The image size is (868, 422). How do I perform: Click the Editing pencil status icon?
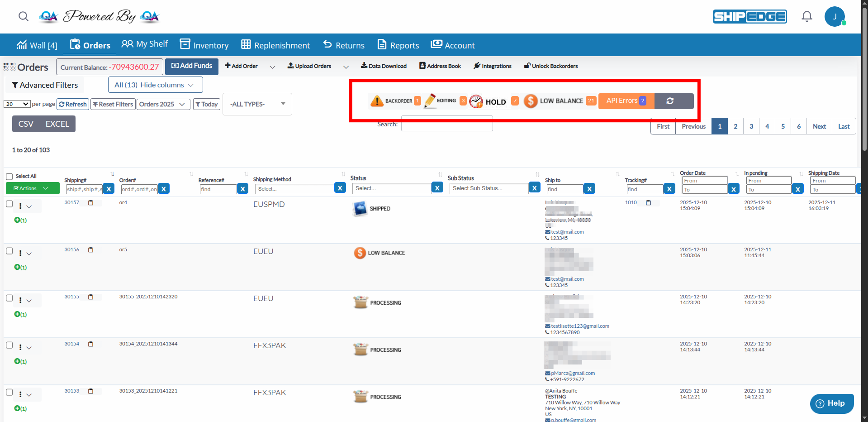click(430, 101)
